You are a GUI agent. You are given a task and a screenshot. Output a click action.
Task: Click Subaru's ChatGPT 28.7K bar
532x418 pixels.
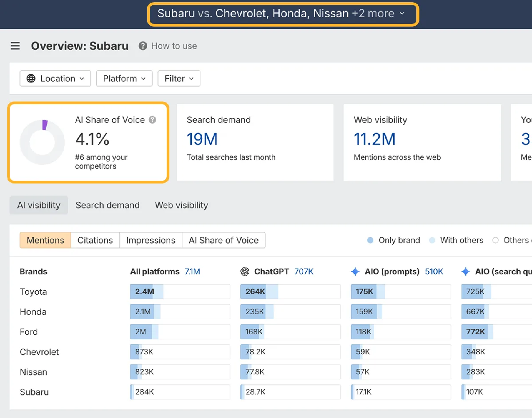290,392
